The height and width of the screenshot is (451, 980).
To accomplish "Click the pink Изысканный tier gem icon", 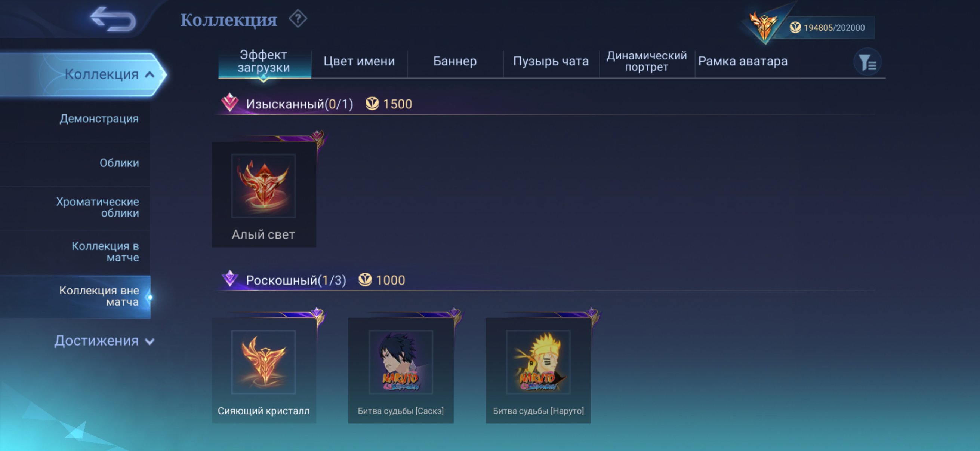I will pyautogui.click(x=230, y=103).
